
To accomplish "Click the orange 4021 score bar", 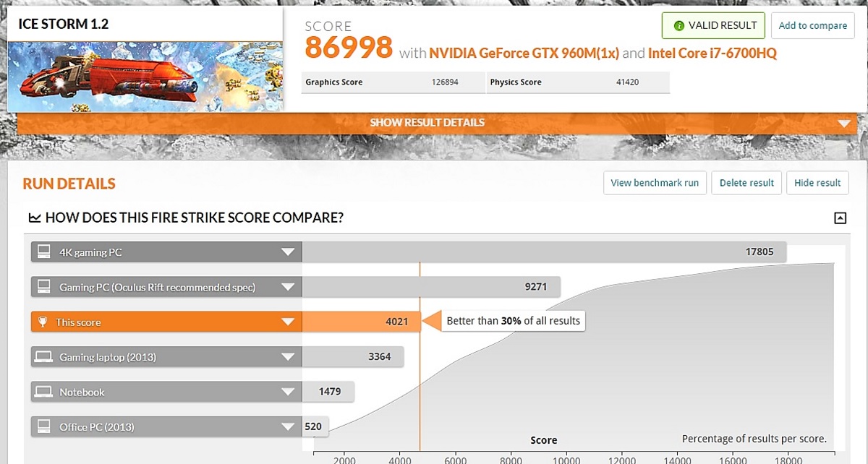I will pyautogui.click(x=361, y=322).
